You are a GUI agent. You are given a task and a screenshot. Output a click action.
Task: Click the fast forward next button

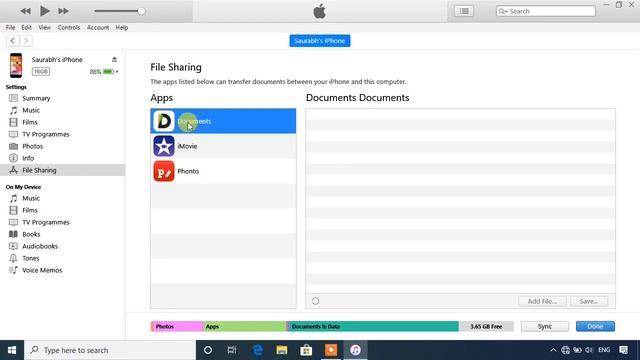pyautogui.click(x=63, y=11)
